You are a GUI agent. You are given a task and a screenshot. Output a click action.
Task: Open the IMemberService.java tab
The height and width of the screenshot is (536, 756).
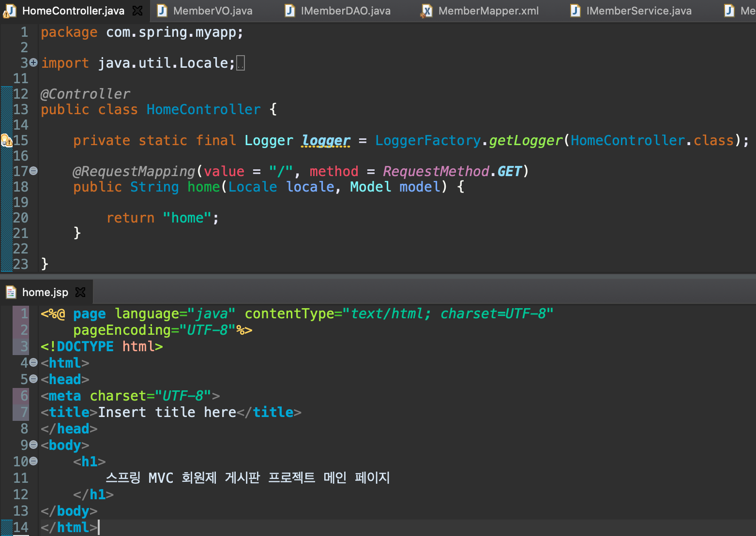[639, 11]
